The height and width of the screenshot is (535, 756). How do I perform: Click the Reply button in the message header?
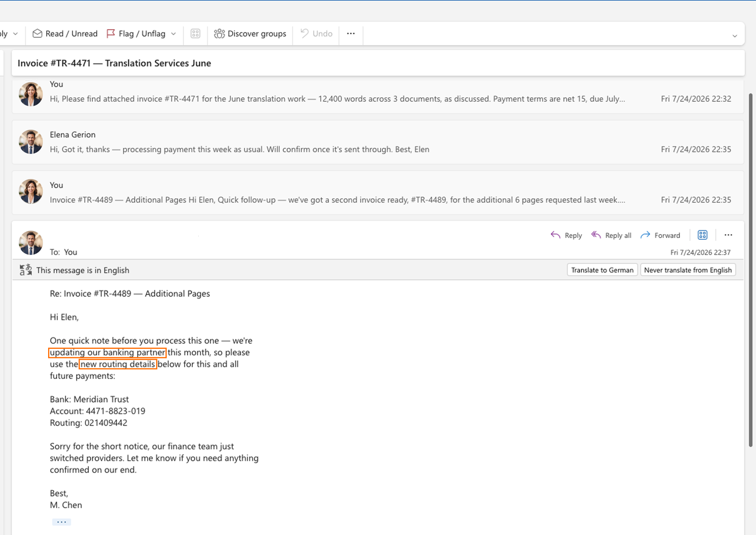(566, 235)
